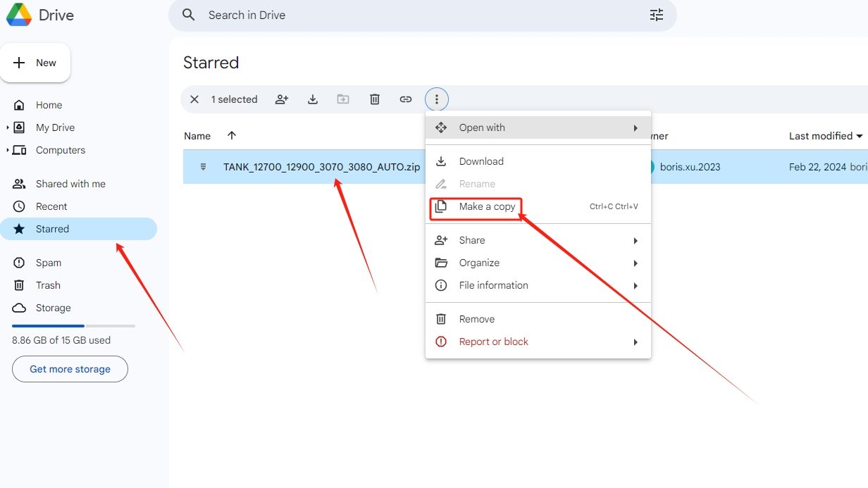The height and width of the screenshot is (488, 868).
Task: Toggle the Name column sort arrow
Action: [232, 136]
